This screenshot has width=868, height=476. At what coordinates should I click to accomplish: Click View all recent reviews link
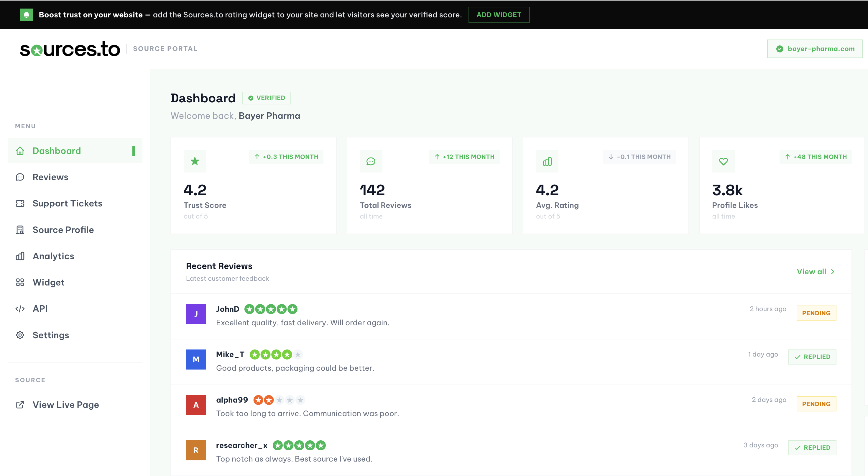816,272
